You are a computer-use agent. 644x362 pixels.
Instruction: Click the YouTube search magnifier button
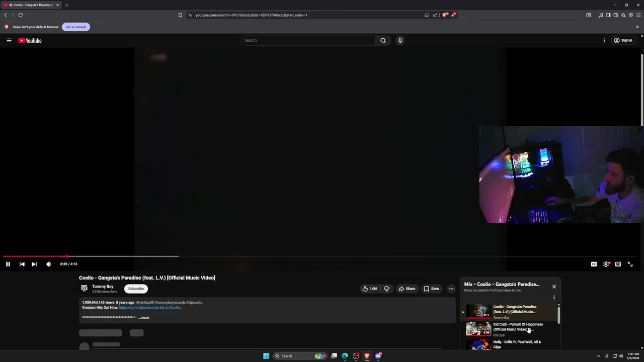click(383, 40)
